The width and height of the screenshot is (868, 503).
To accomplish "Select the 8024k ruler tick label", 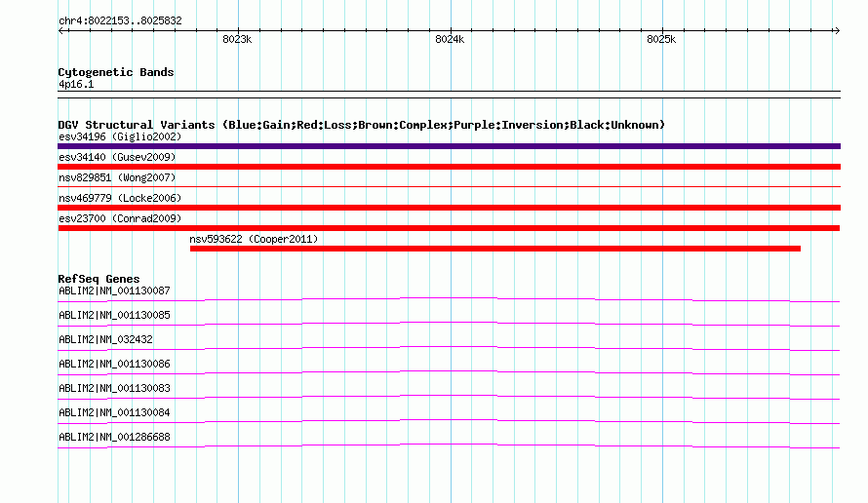I will pyautogui.click(x=450, y=39).
